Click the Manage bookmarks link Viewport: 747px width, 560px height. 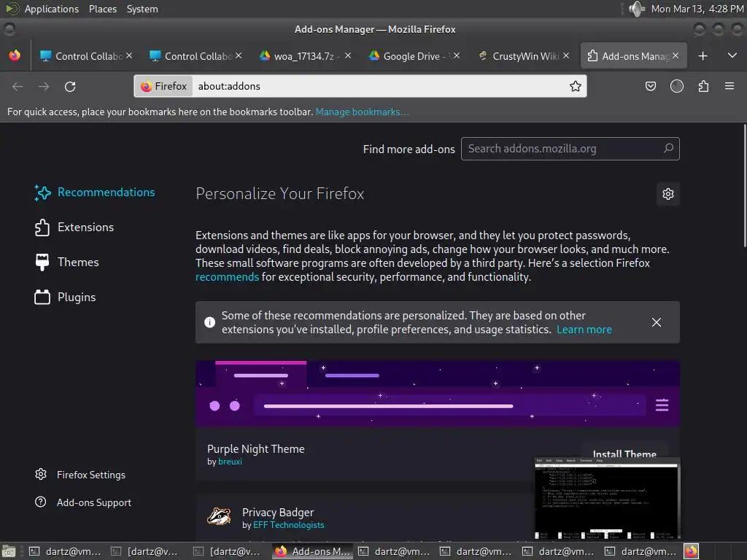coord(362,112)
